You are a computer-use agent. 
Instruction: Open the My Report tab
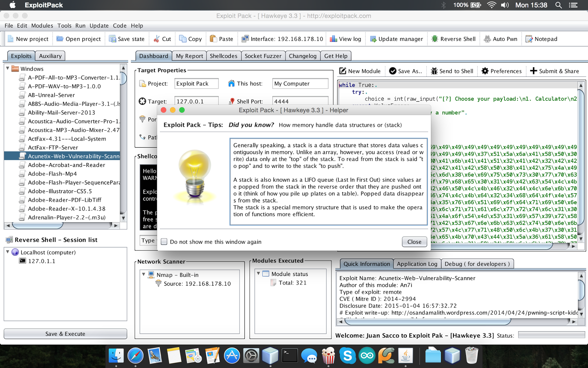coord(189,56)
